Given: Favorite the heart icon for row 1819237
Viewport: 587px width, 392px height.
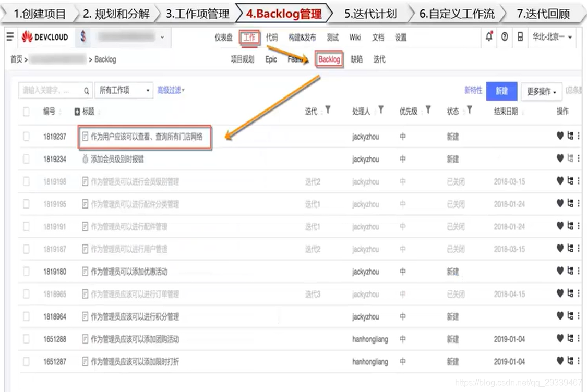Looking at the screenshot, I should click(560, 136).
